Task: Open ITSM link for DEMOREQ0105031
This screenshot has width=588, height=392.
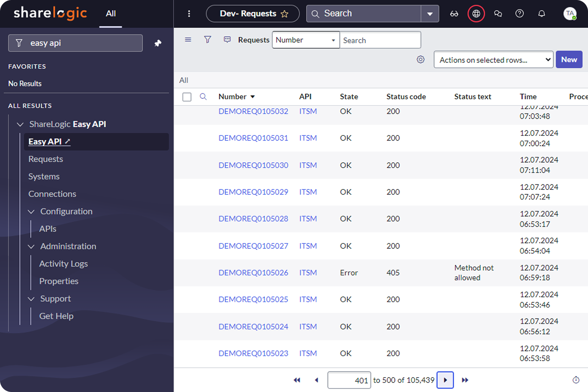Action: [x=308, y=138]
